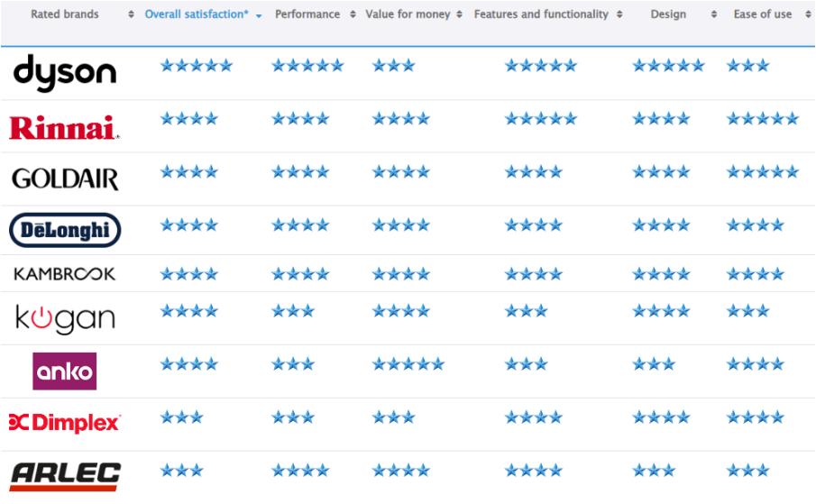The image size is (816, 504).
Task: Click Kambrook's features and functionality stars
Action: 534,273
